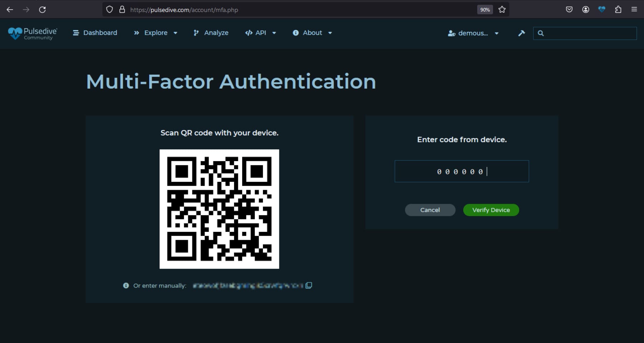Screen dimensions: 644x343
Task: Click the QR code image
Action: [219, 209]
